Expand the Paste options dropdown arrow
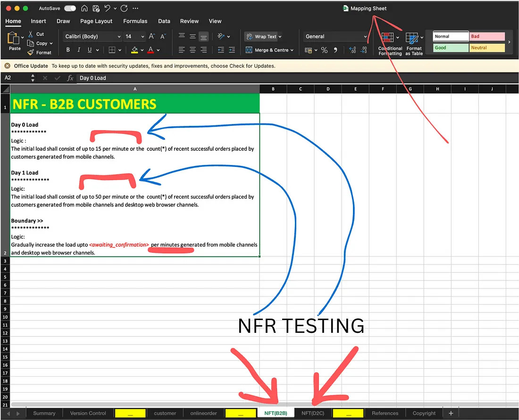 tap(23, 37)
